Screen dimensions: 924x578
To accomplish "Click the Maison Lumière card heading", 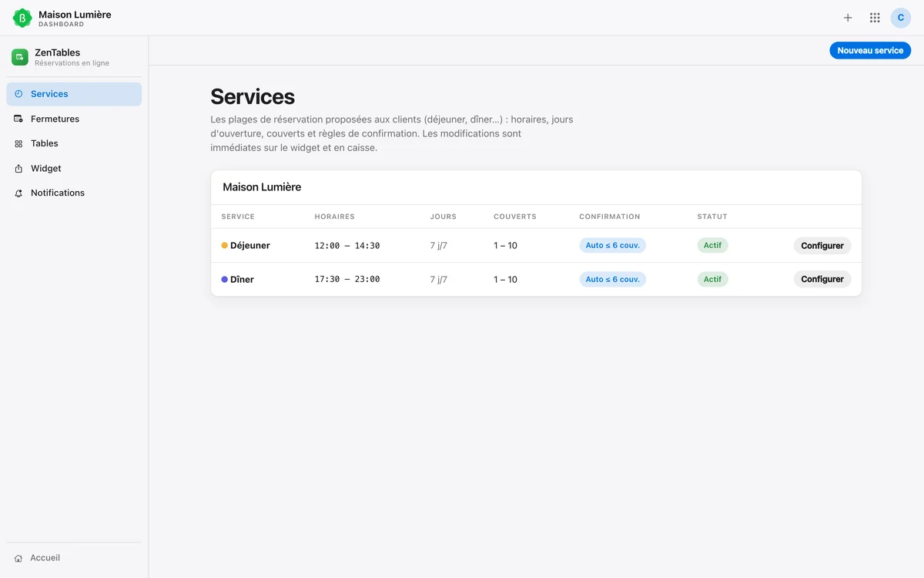I will 262,187.
